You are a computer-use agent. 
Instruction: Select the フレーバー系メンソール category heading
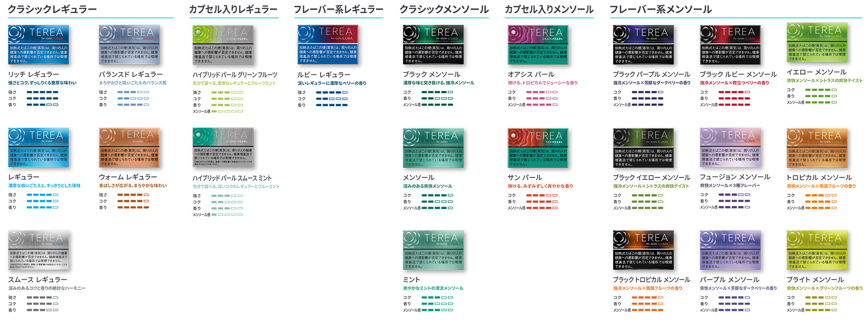coord(661,9)
